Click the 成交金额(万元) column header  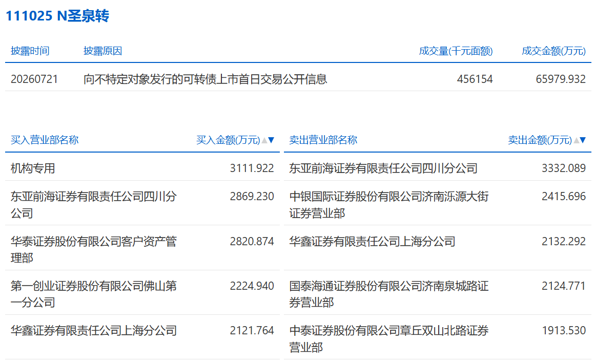tap(553, 51)
